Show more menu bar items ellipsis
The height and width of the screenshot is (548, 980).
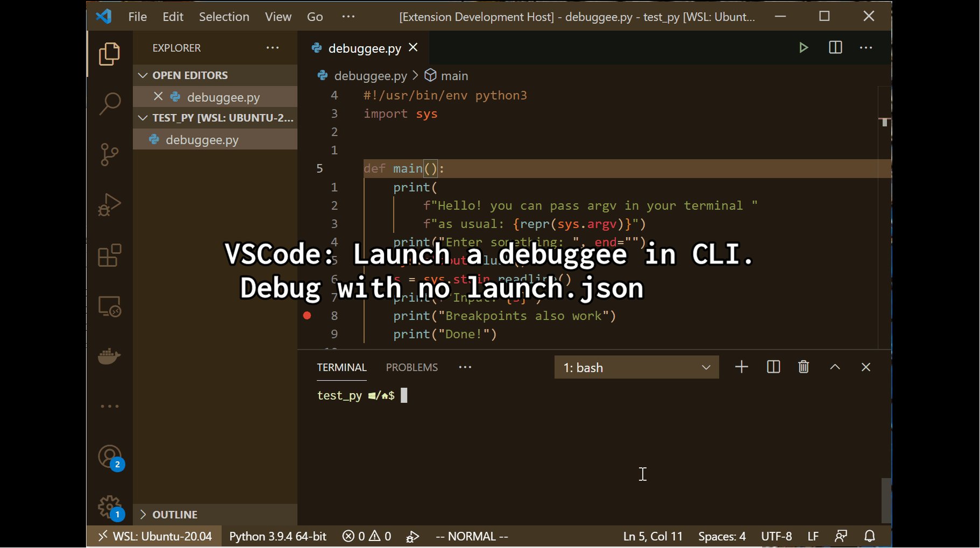point(348,17)
